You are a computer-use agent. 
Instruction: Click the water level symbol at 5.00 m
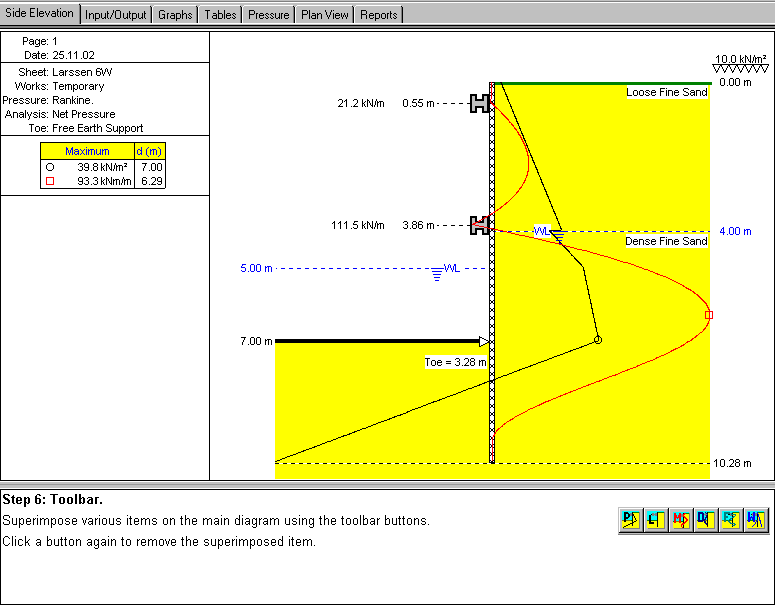pos(438,272)
